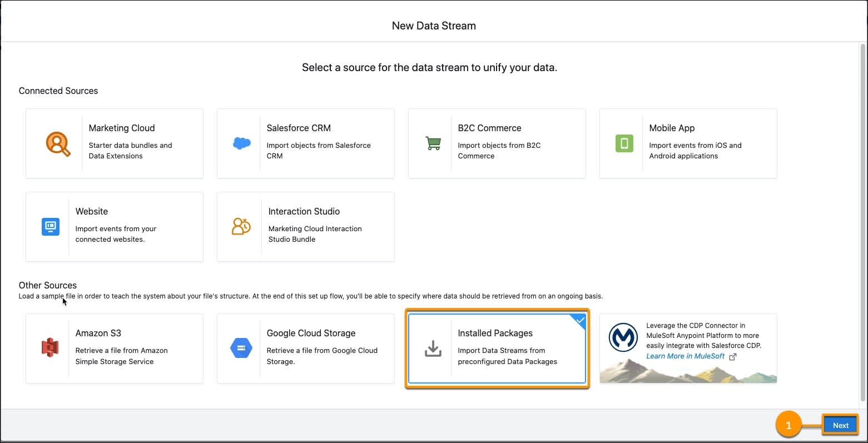Click the external link icon beside Learn More
The width and height of the screenshot is (868, 443).
click(733, 356)
